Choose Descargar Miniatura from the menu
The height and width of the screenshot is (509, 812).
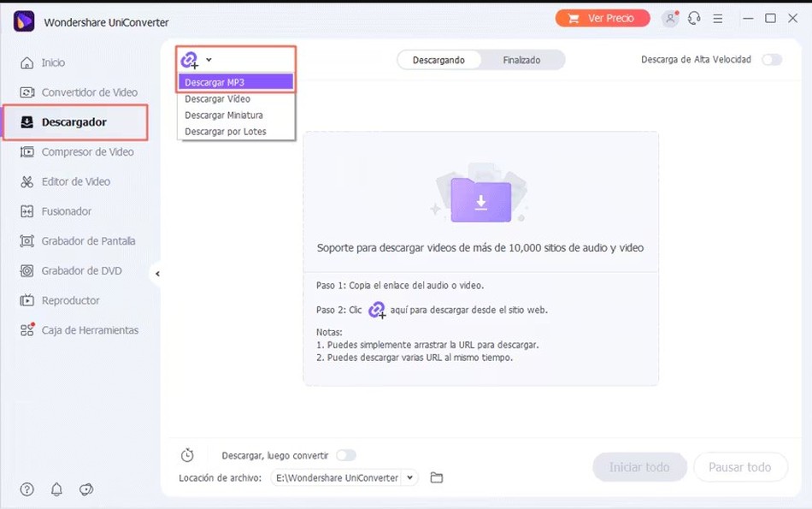pyautogui.click(x=236, y=115)
